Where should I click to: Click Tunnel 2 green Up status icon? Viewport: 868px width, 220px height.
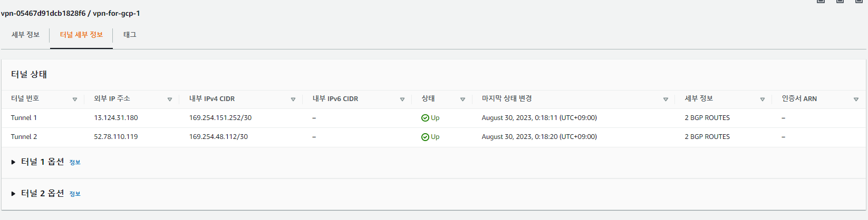pos(425,137)
